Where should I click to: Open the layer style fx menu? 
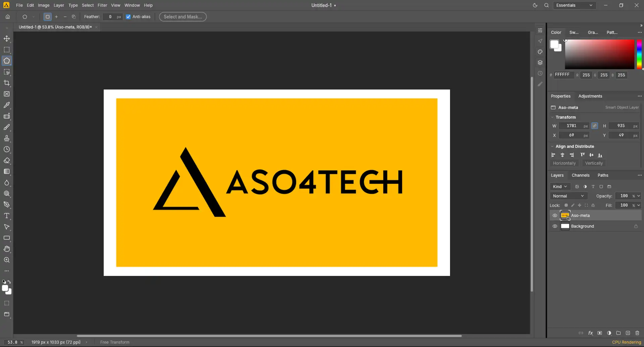pyautogui.click(x=590, y=333)
